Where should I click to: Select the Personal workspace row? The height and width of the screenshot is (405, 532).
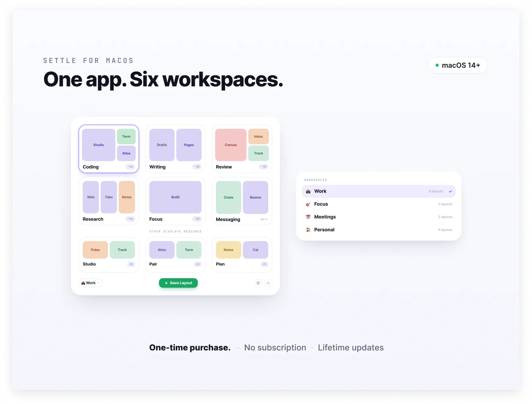pyautogui.click(x=379, y=230)
